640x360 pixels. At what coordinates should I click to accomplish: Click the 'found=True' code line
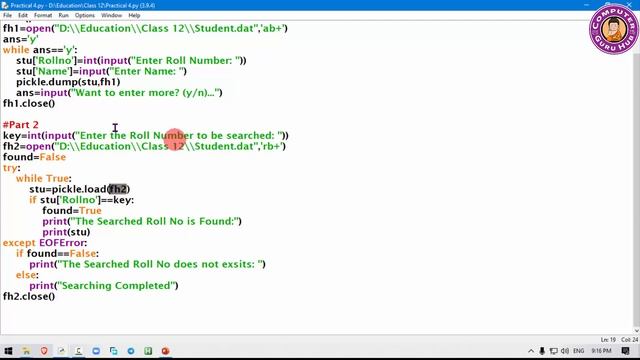tap(72, 210)
